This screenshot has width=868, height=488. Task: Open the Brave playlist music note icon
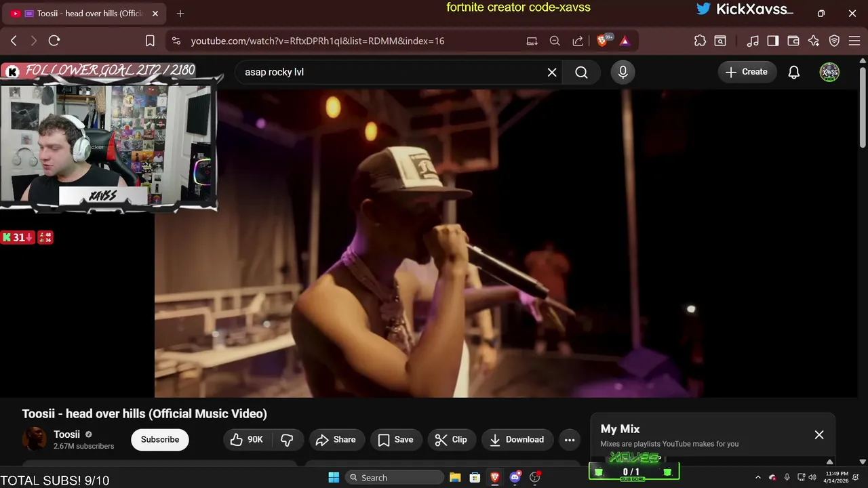(752, 41)
